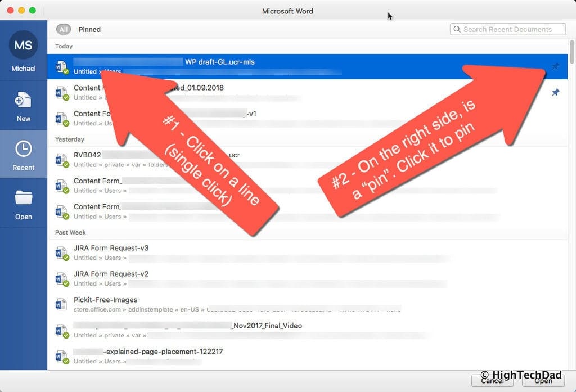The width and height of the screenshot is (576, 392).
Task: Click Word file icon of RVB042 document
Action: click(x=61, y=160)
